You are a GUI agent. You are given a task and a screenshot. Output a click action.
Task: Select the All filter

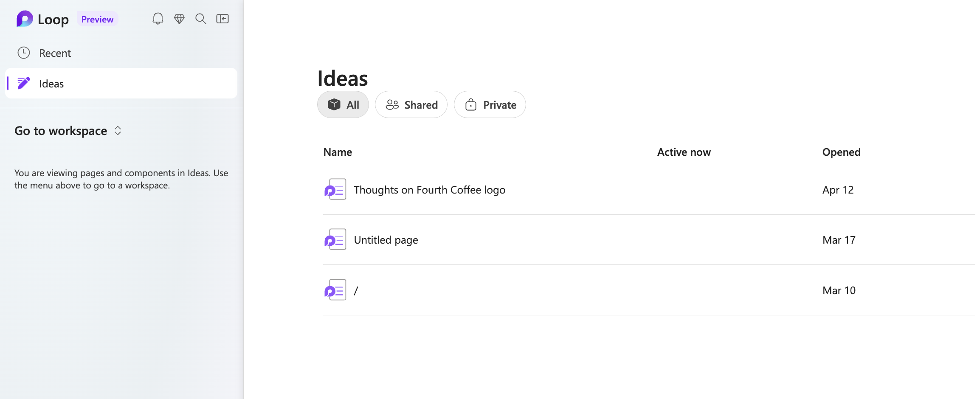coord(343,104)
